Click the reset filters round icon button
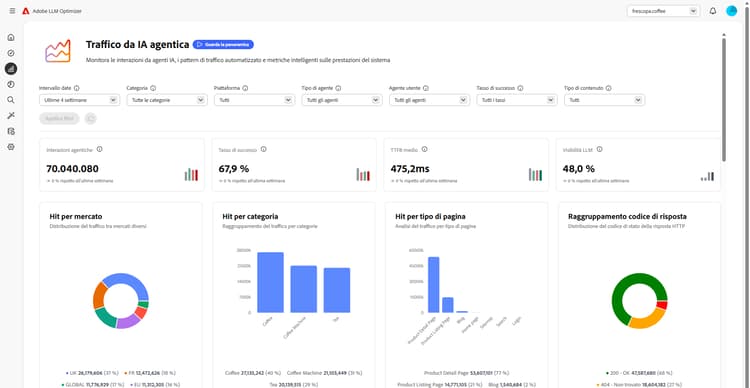The image size is (750, 388). point(90,118)
